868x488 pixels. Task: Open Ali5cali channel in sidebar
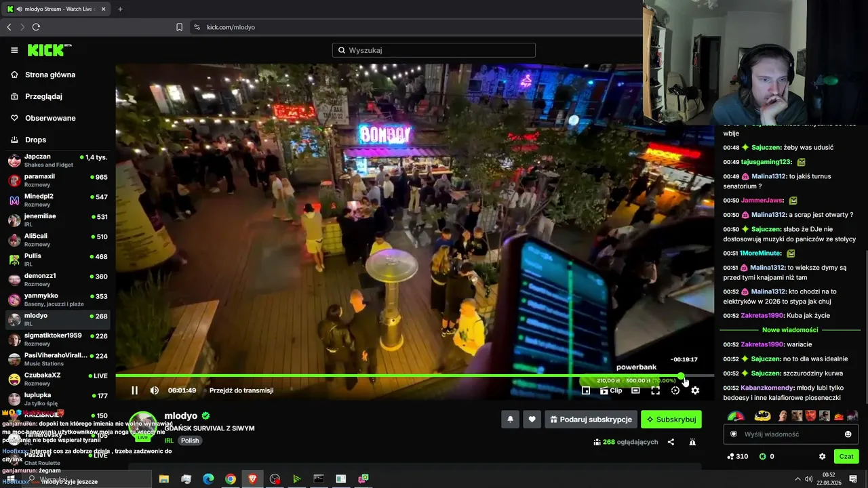point(57,240)
